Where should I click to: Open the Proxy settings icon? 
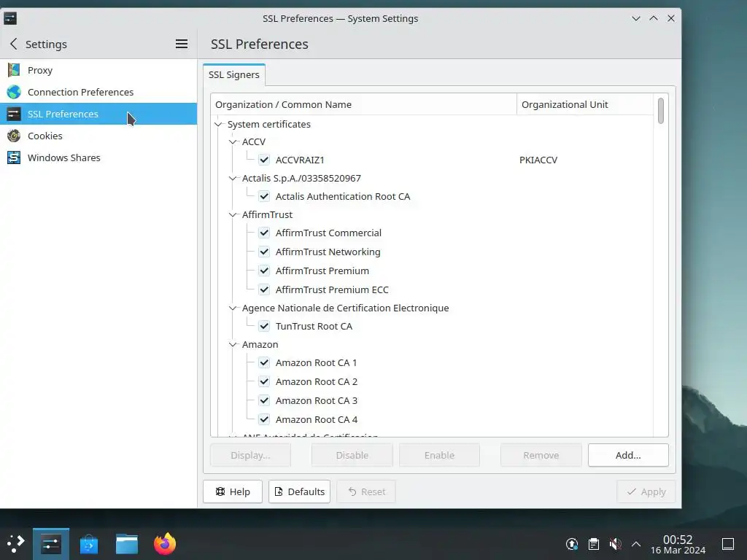14,70
